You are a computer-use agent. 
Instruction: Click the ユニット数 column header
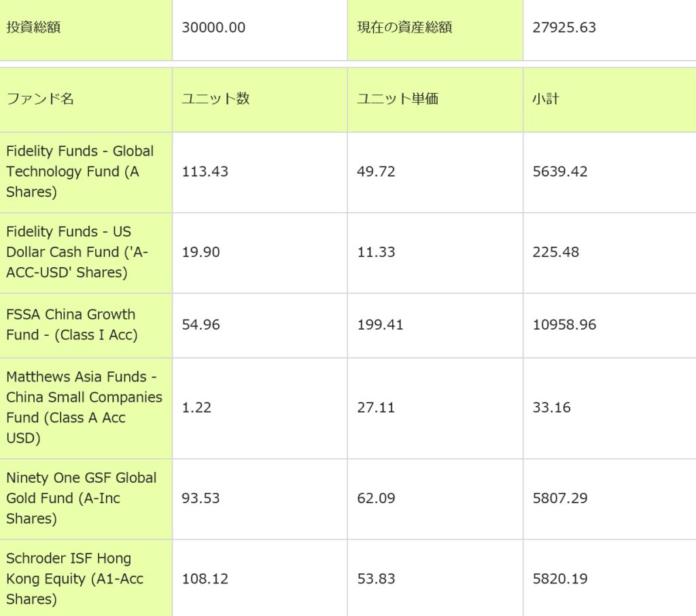[215, 99]
